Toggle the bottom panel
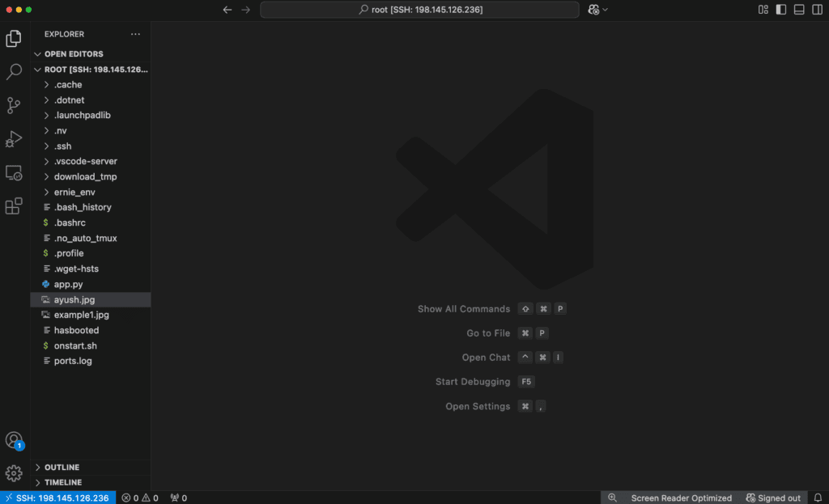The width and height of the screenshot is (829, 504). coord(799,10)
